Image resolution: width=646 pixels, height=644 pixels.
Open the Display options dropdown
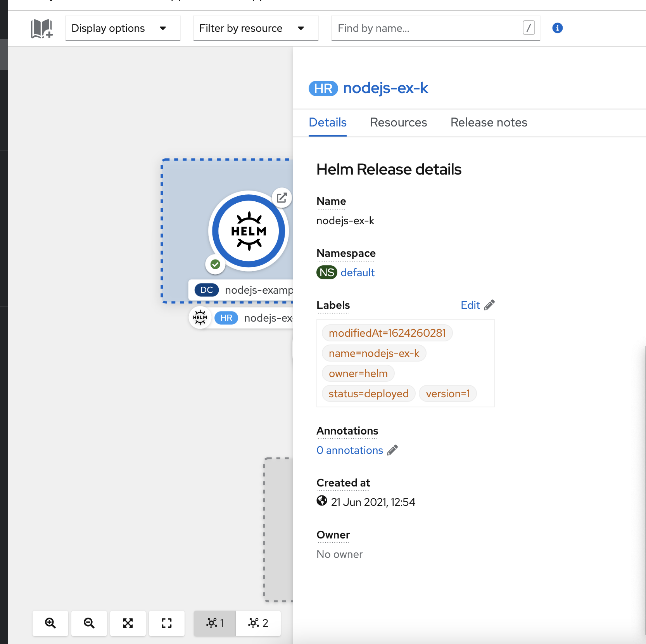click(x=123, y=28)
